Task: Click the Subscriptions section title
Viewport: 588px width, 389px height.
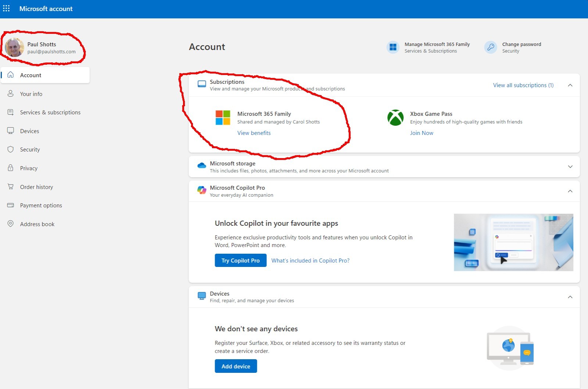Action: (x=227, y=82)
